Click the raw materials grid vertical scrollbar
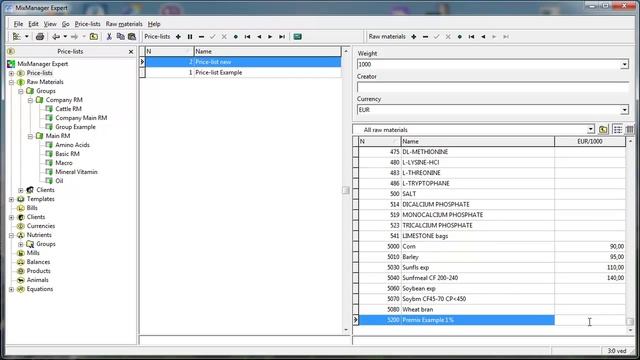The image size is (640, 360). pos(630,235)
